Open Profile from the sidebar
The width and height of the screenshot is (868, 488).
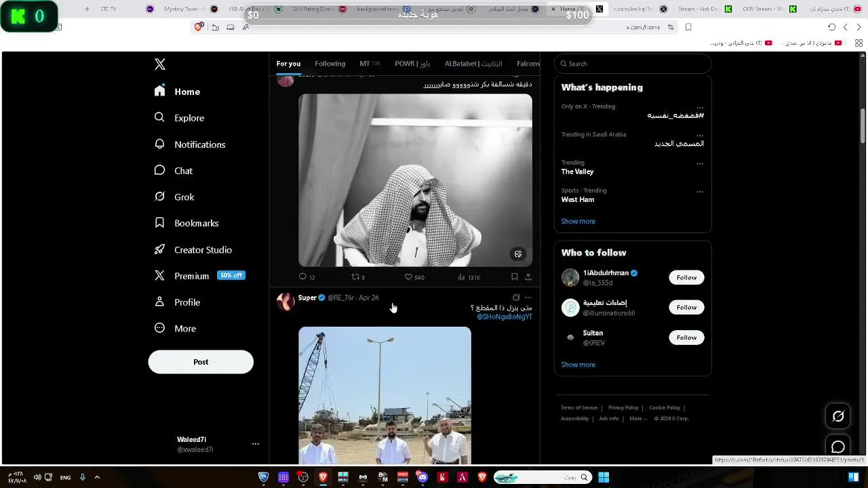[x=177, y=302]
